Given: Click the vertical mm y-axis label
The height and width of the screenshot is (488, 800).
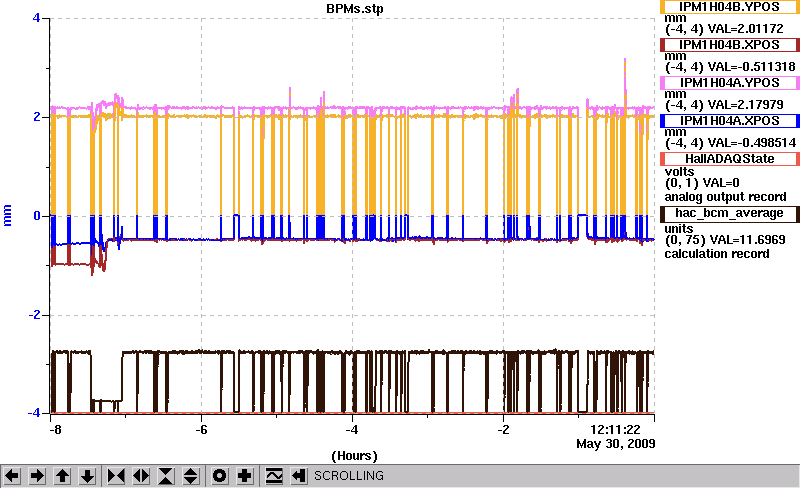Looking at the screenshot, I should click(x=7, y=215).
